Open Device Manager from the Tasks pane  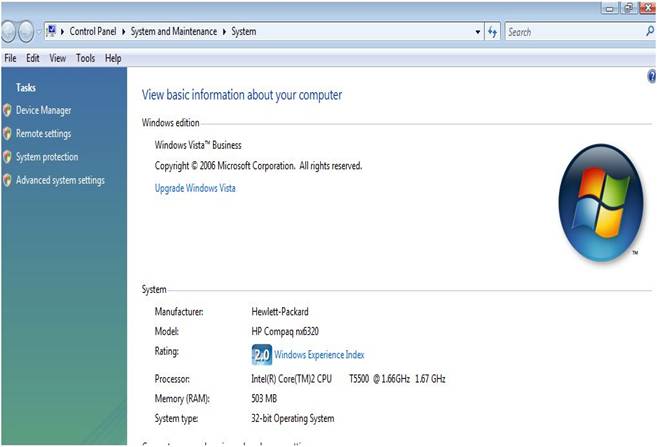[43, 110]
